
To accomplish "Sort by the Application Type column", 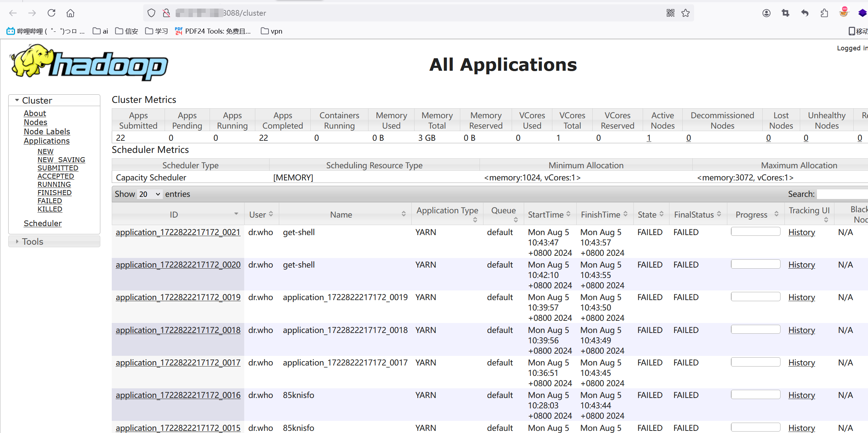I will coord(447,214).
